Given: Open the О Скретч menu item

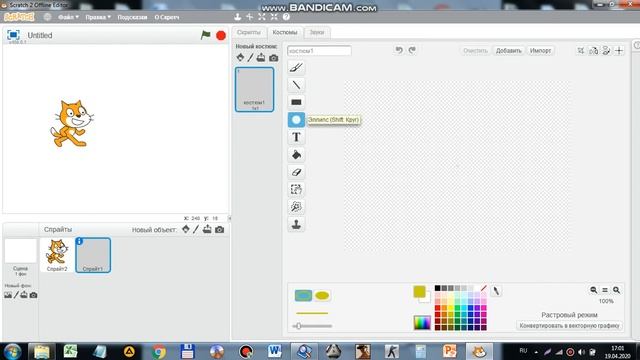Looking at the screenshot, I should click(167, 17).
